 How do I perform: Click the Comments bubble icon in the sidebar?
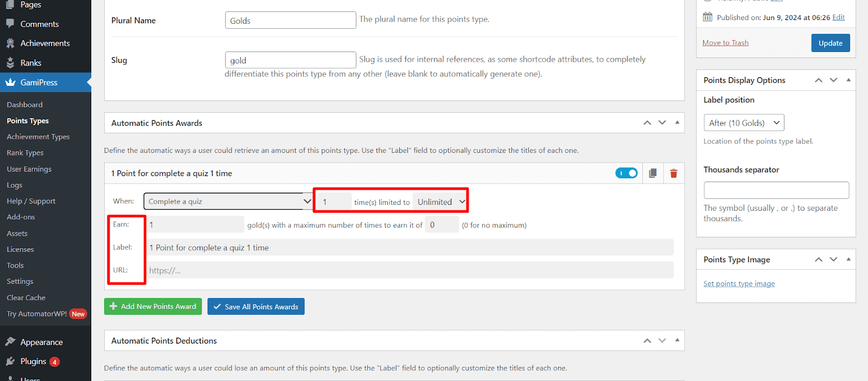10,24
